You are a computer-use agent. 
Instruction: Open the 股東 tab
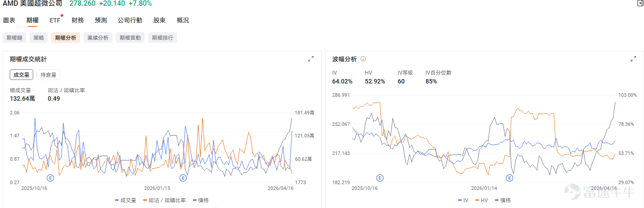160,20
